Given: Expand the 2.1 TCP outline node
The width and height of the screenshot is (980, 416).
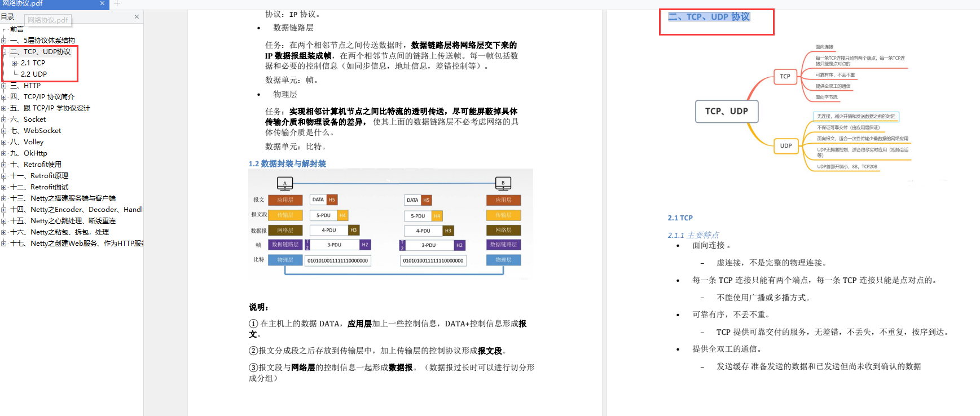Looking at the screenshot, I should 15,63.
